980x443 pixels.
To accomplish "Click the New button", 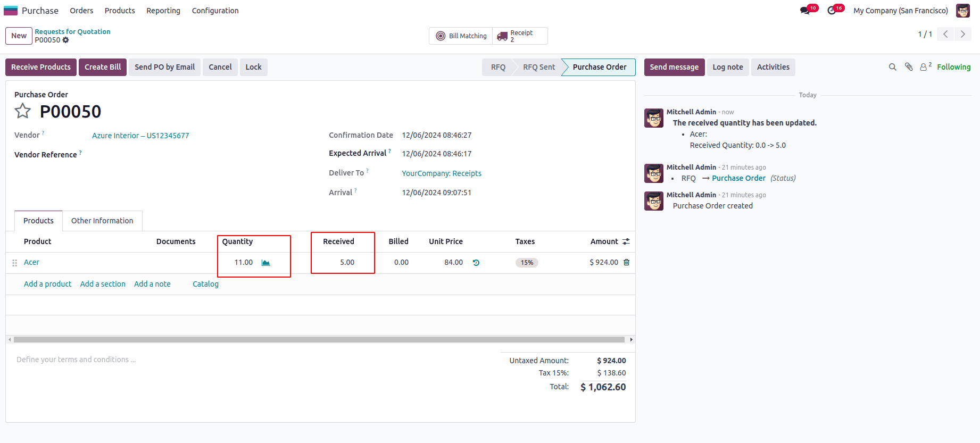I will (19, 36).
